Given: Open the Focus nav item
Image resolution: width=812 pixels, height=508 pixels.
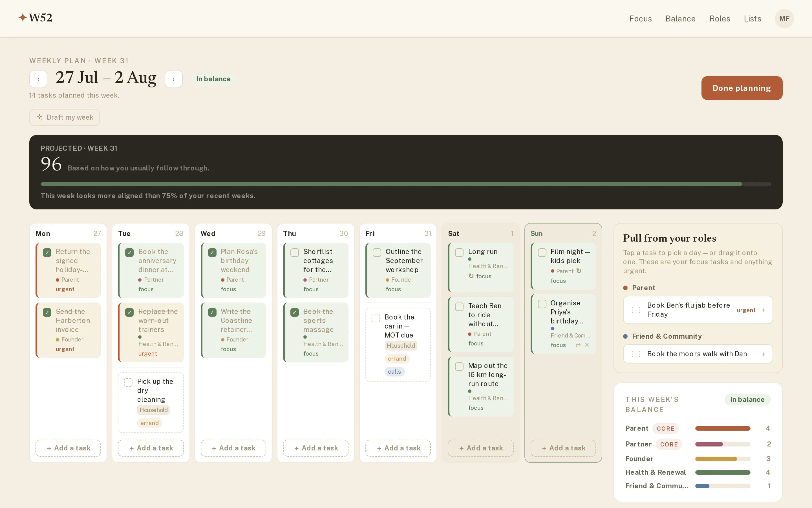Looking at the screenshot, I should tap(640, 18).
